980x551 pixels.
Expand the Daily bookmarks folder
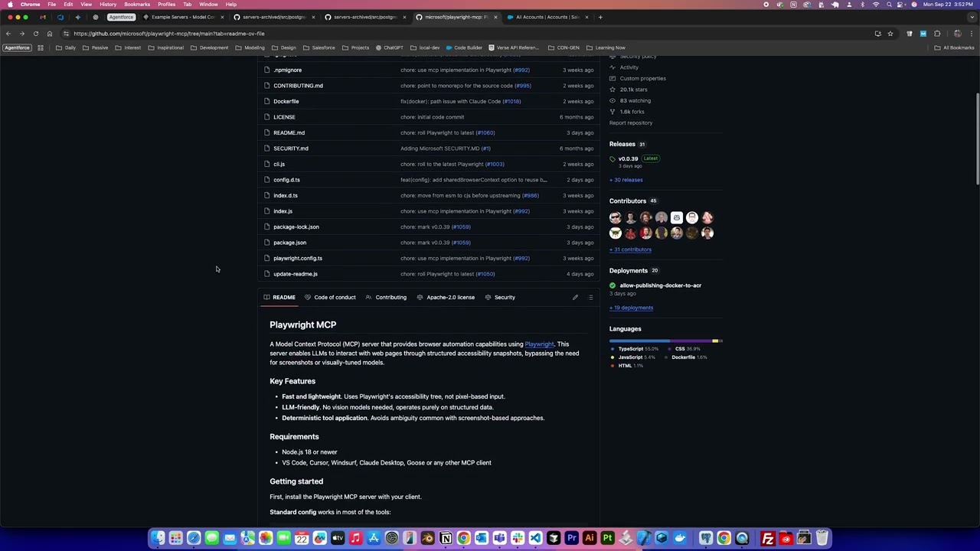click(x=66, y=47)
